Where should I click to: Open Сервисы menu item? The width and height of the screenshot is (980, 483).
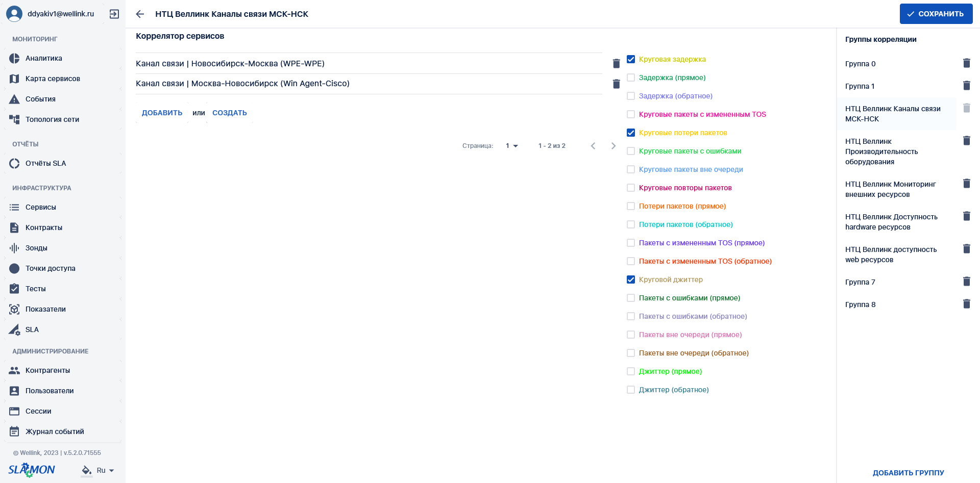coord(62,207)
